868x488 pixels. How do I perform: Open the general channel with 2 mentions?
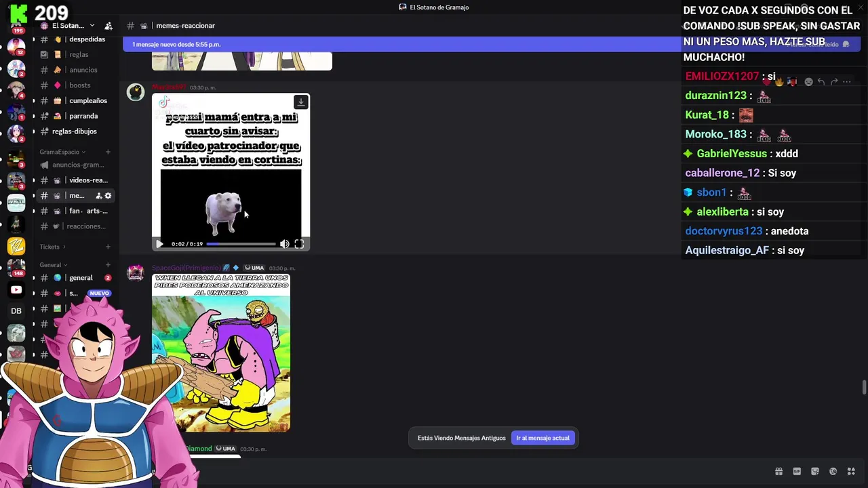click(x=75, y=278)
